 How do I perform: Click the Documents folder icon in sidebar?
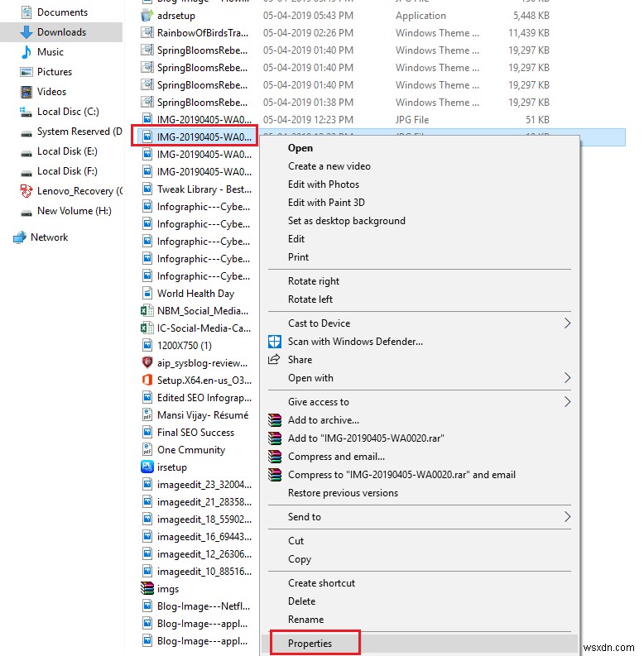(x=26, y=12)
